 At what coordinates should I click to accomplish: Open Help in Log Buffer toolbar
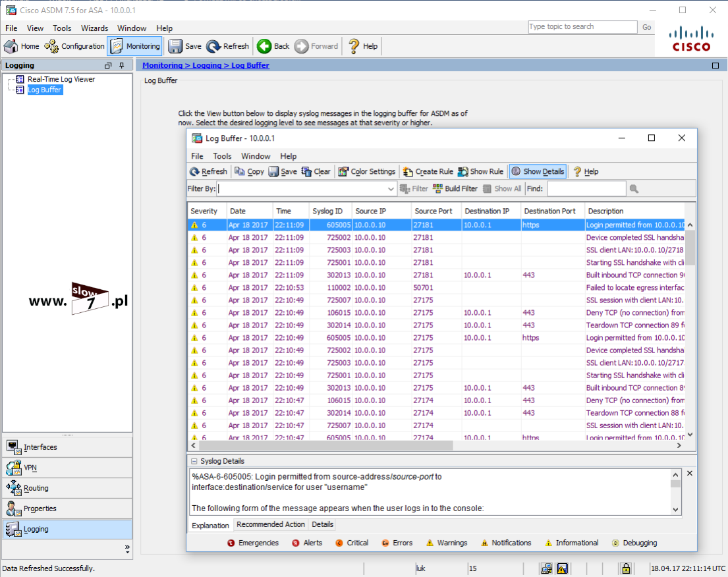point(586,171)
